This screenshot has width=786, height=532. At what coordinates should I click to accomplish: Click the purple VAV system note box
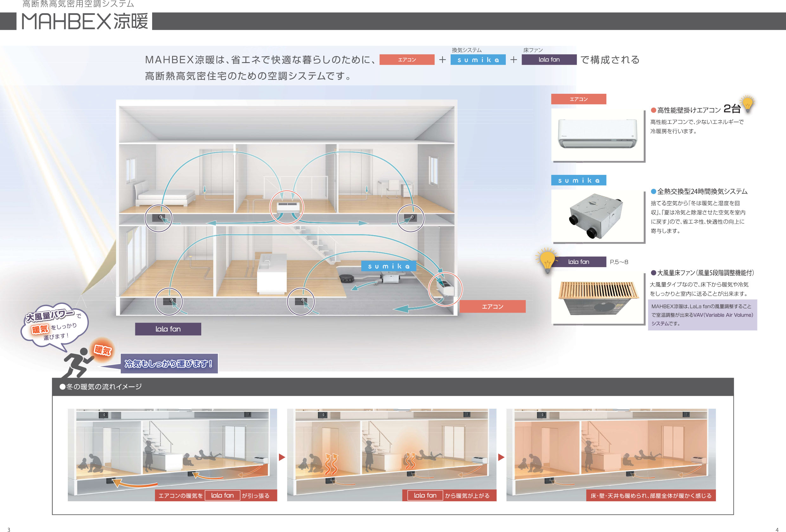tap(702, 315)
